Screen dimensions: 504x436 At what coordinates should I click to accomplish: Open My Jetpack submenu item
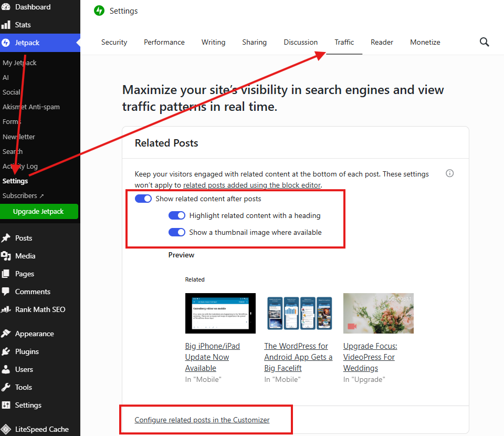click(19, 63)
